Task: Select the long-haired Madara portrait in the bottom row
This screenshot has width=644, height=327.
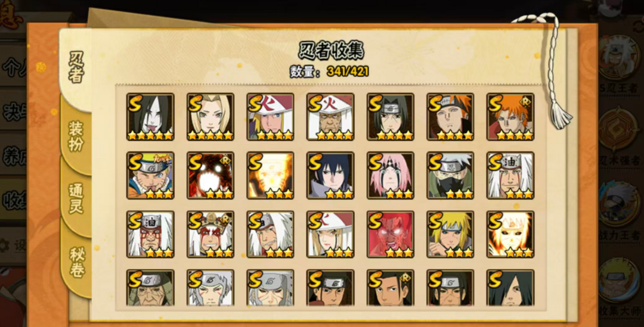Action: click(510, 288)
